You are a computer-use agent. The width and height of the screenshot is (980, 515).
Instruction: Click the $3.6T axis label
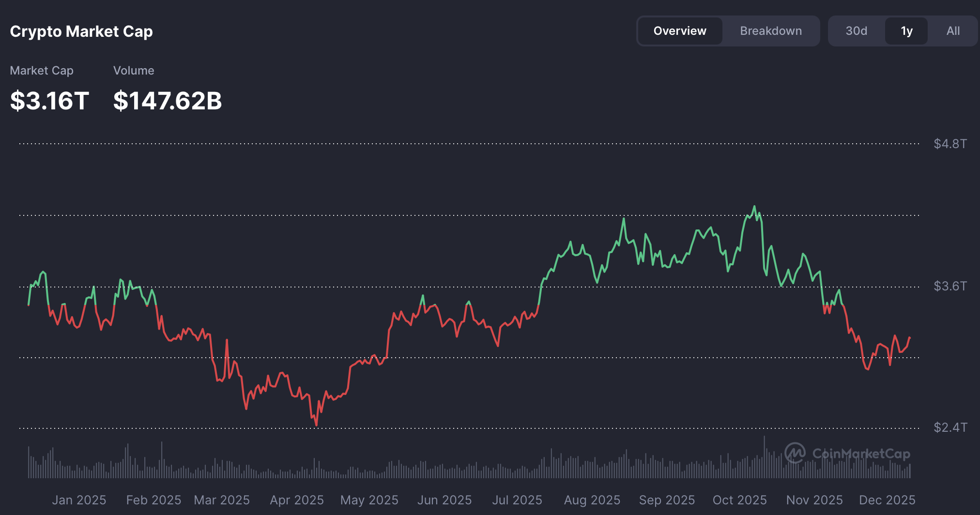click(950, 286)
